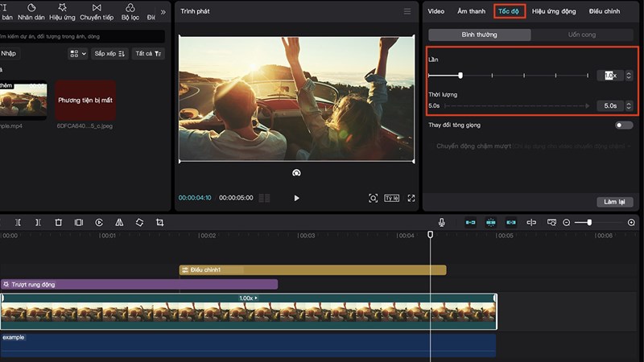Click the delete clip trash icon
Viewport: 644px width, 362px height.
pyautogui.click(x=59, y=222)
